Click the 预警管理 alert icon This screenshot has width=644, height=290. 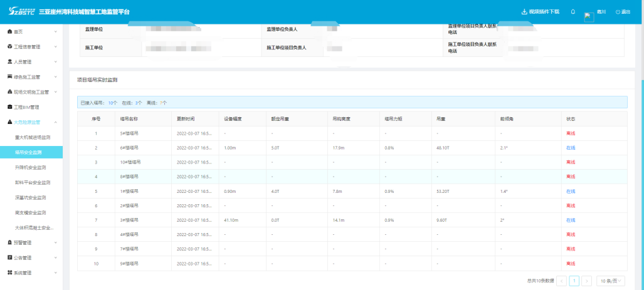(x=9, y=242)
